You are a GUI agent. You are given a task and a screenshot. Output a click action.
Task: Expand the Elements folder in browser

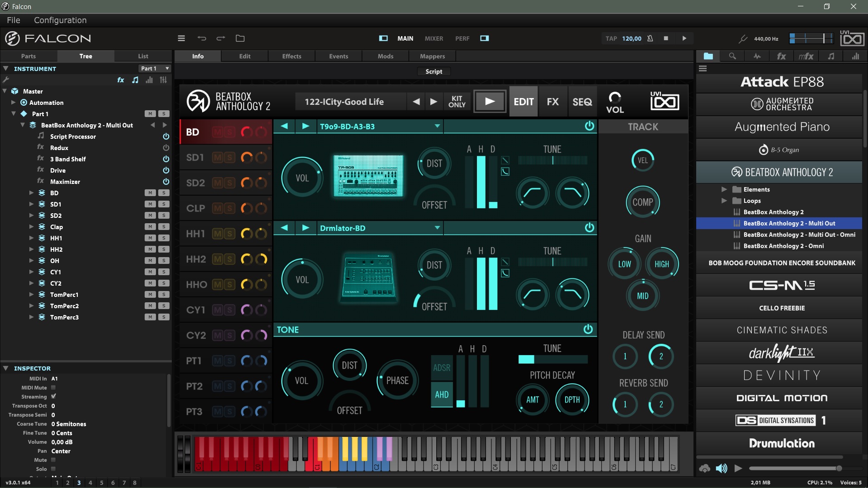click(724, 189)
